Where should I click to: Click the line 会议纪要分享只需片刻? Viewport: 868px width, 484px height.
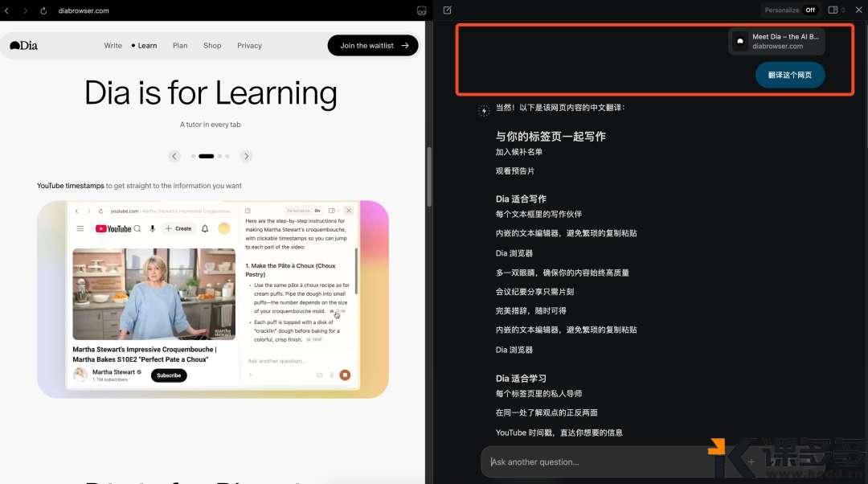coord(534,291)
